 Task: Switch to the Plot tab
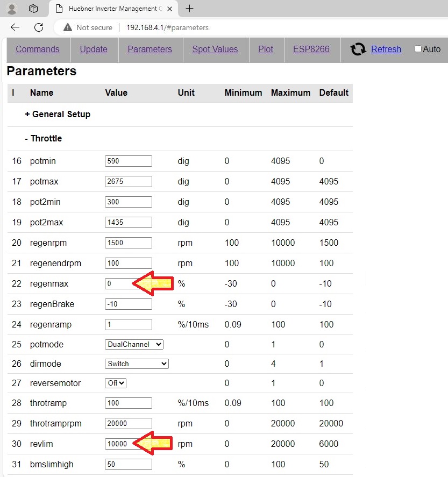pos(266,49)
